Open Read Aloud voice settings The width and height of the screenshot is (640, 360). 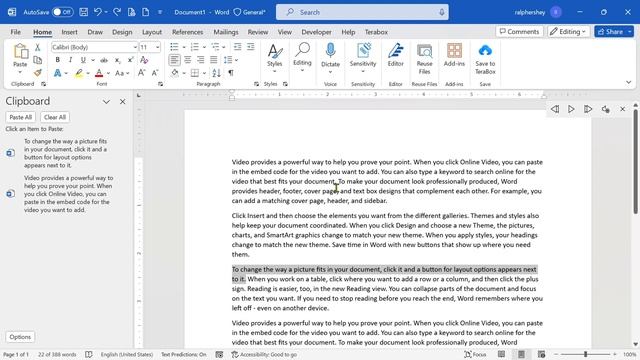pyautogui.click(x=605, y=109)
